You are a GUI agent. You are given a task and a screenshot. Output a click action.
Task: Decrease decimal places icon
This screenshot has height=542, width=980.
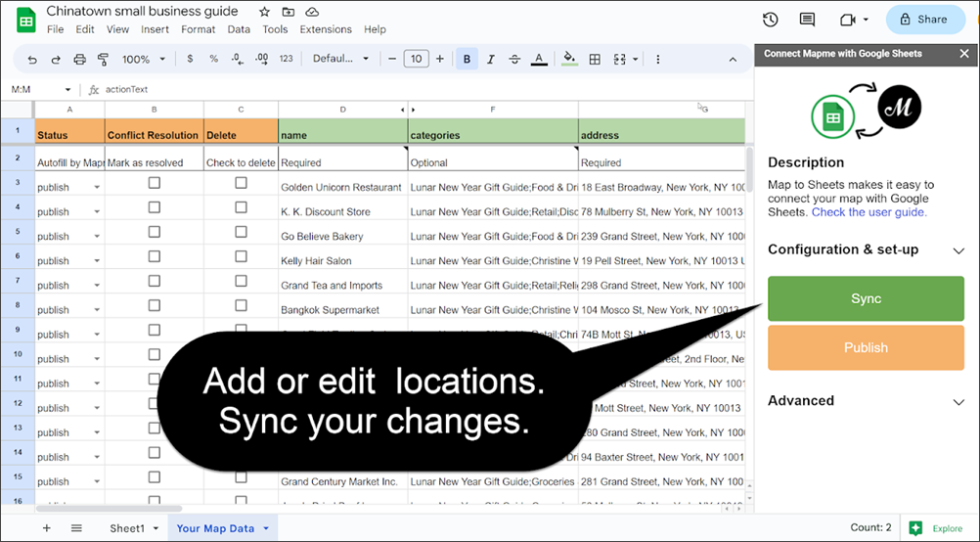pos(238,59)
